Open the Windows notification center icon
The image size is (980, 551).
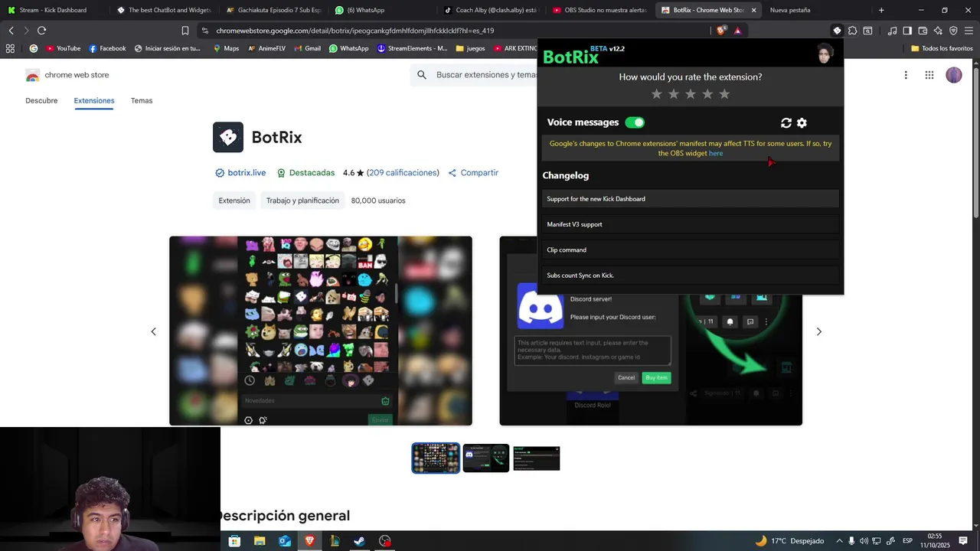[x=963, y=541]
